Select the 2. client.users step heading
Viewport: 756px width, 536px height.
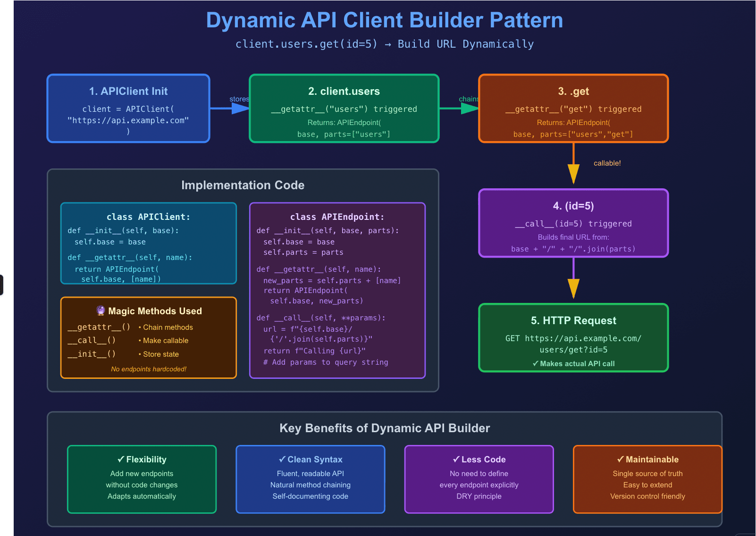pyautogui.click(x=344, y=91)
